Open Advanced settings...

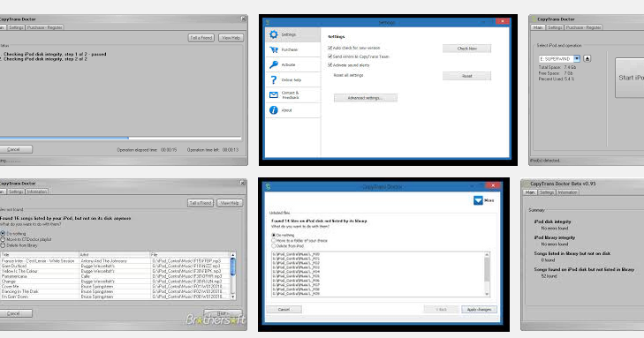pyautogui.click(x=366, y=98)
